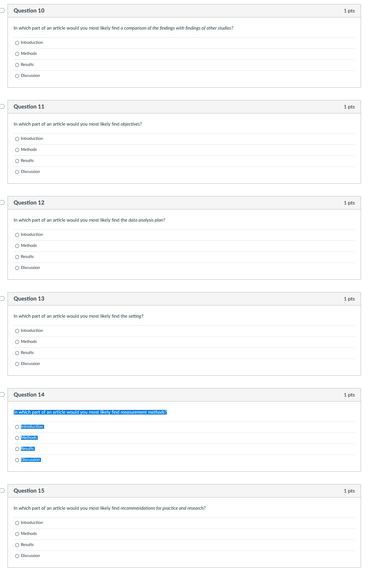Click the Question 11 objectives question text
392x568 pixels.
point(78,124)
